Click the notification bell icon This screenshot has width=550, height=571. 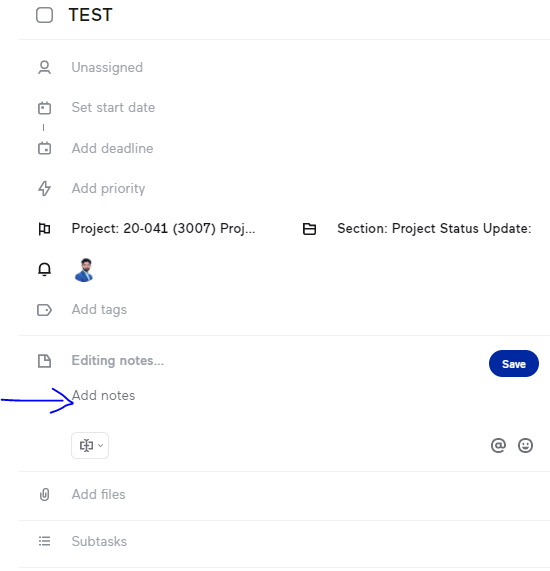[x=44, y=269]
